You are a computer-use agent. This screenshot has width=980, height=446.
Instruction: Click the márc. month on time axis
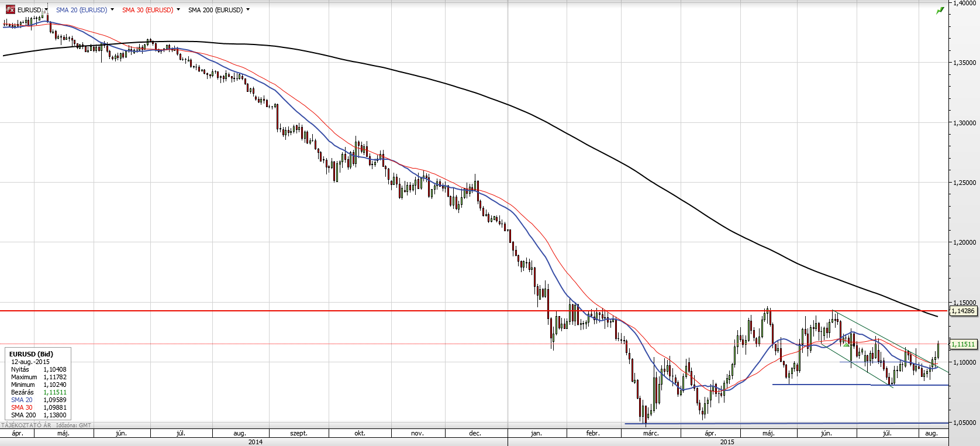click(x=651, y=433)
